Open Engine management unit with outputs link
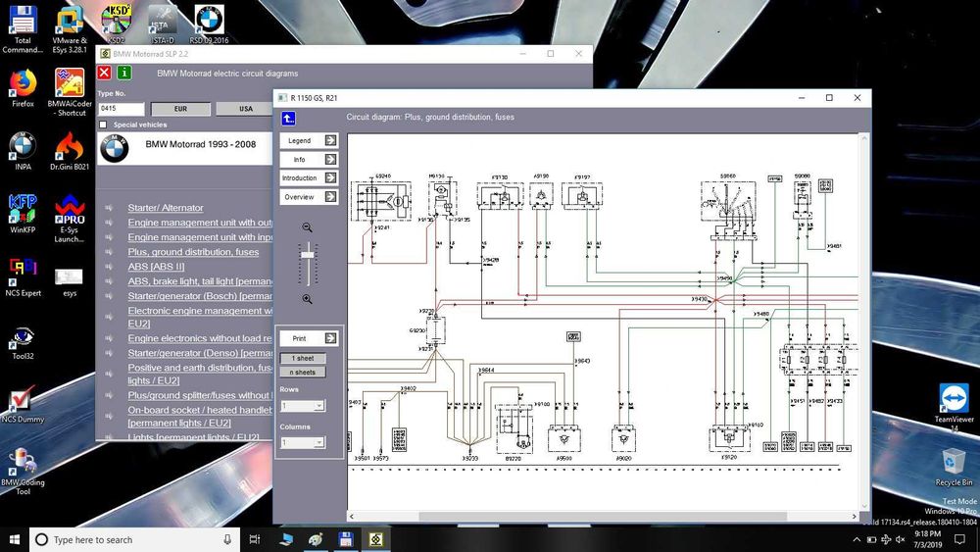980x552 pixels. [200, 223]
